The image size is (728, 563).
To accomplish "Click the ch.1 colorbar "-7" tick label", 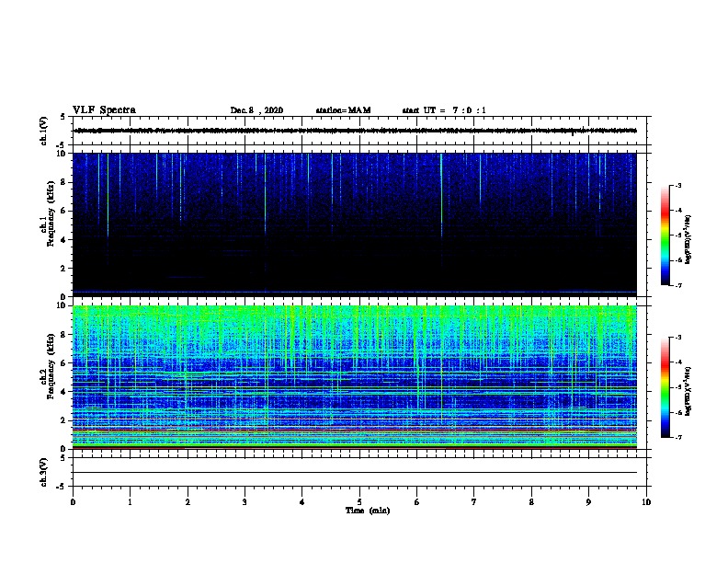I will [677, 285].
